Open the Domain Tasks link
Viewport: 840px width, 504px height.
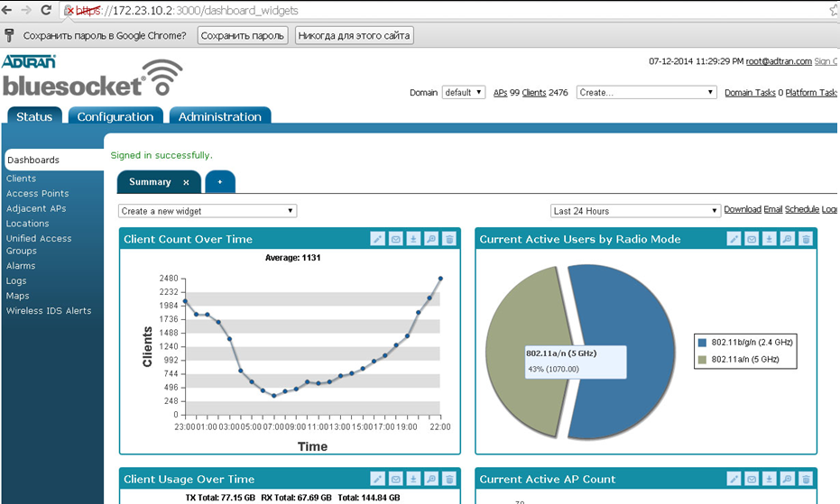[x=750, y=93]
